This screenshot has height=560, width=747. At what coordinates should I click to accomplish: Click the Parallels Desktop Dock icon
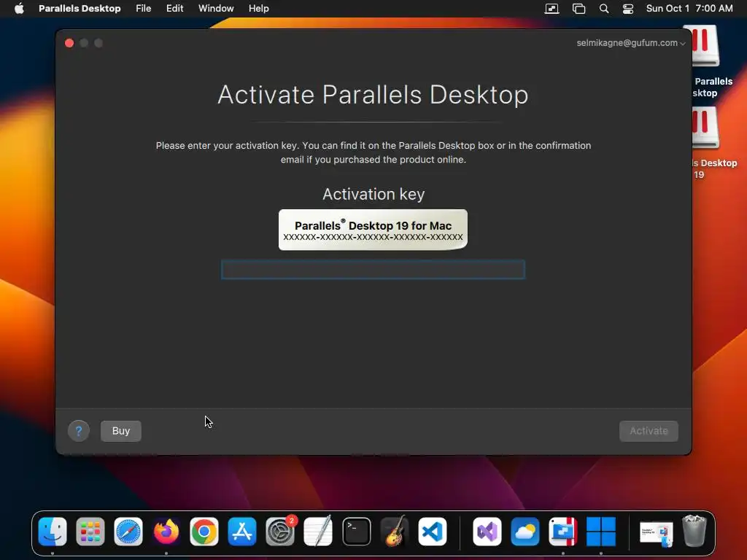(563, 532)
